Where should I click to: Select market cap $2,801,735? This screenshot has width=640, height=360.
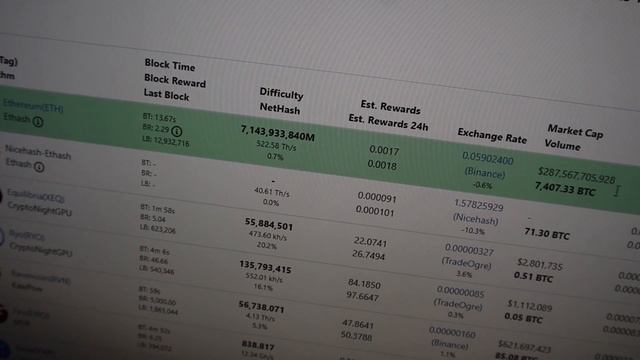[540, 264]
